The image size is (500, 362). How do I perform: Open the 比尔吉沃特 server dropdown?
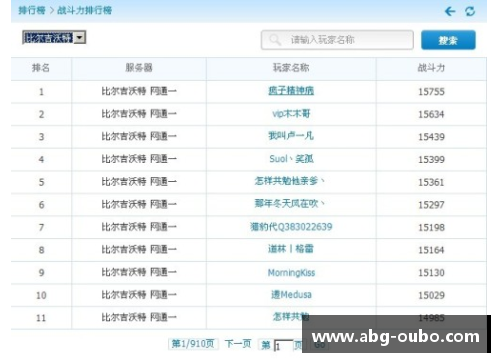(54, 37)
